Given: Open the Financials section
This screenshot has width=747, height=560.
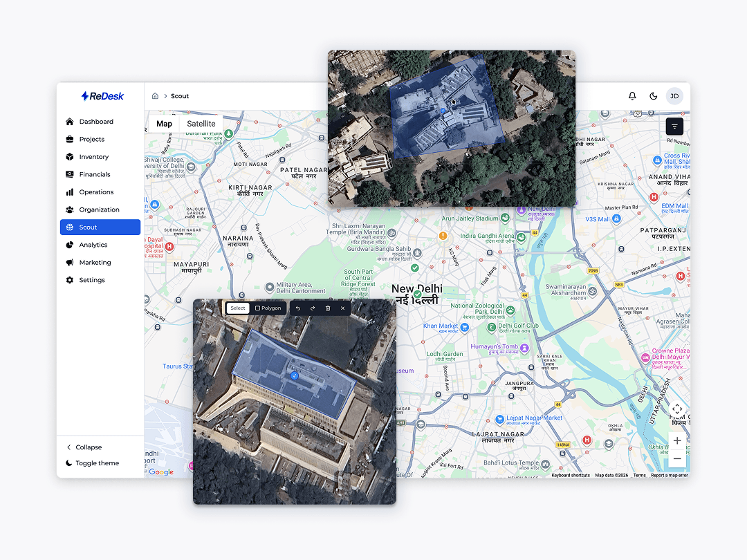Looking at the screenshot, I should click(100, 174).
